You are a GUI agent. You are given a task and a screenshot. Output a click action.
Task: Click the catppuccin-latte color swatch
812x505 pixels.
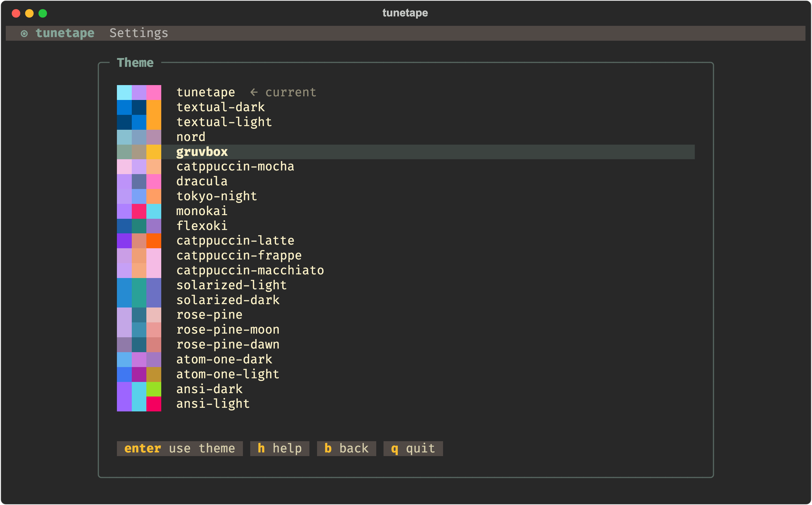[139, 241]
